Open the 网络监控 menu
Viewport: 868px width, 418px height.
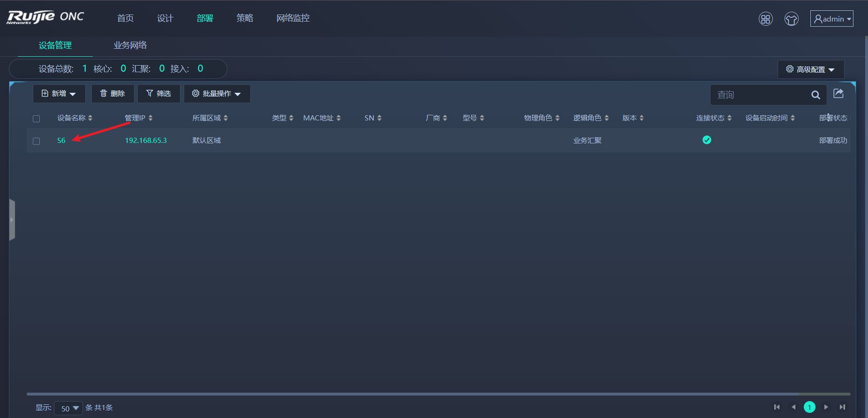coord(293,18)
